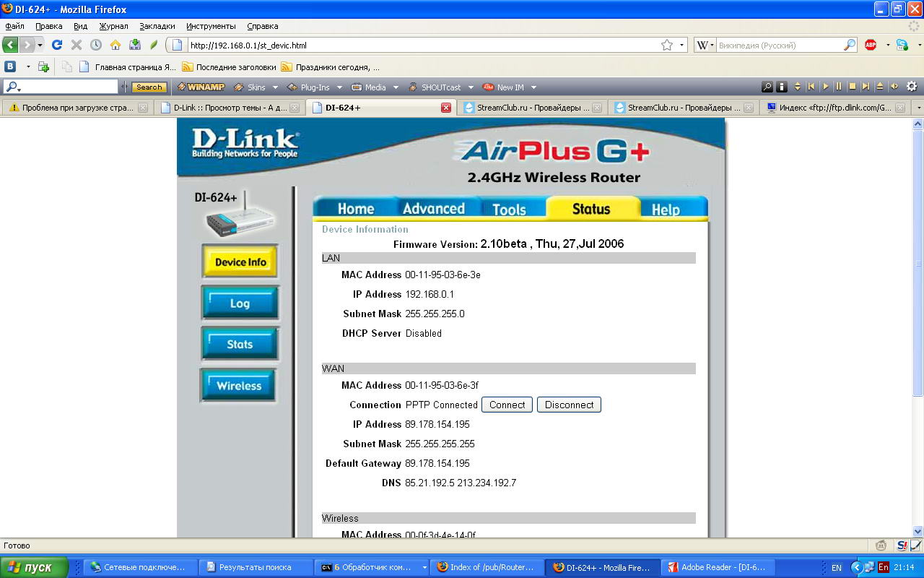Switch to 'D-Link :: Просмотр темы' tab

[230, 108]
